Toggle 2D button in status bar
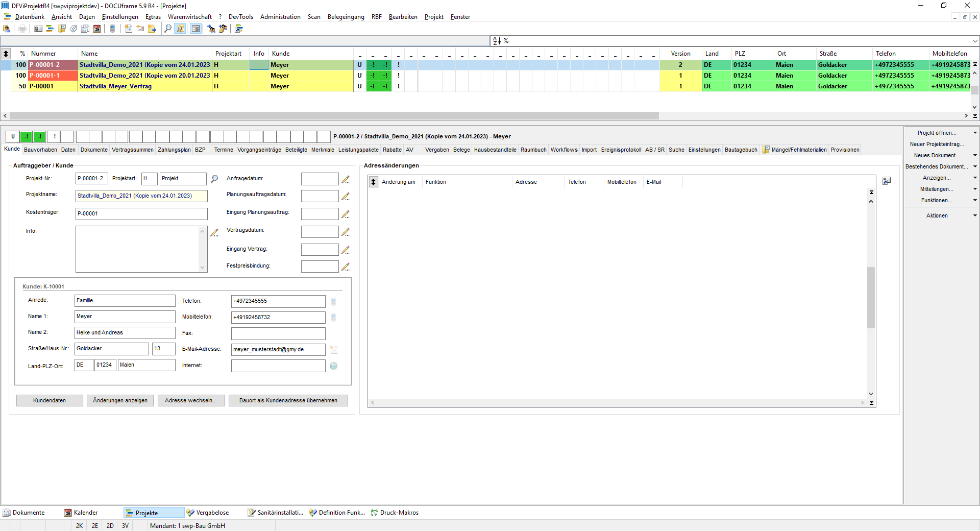980x531 pixels. pyautogui.click(x=110, y=525)
